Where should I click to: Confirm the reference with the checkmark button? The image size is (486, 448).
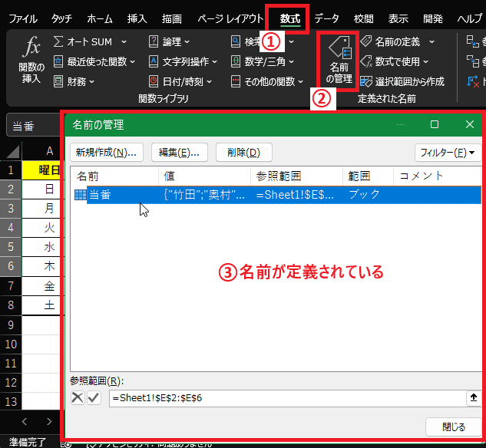pyautogui.click(x=94, y=398)
